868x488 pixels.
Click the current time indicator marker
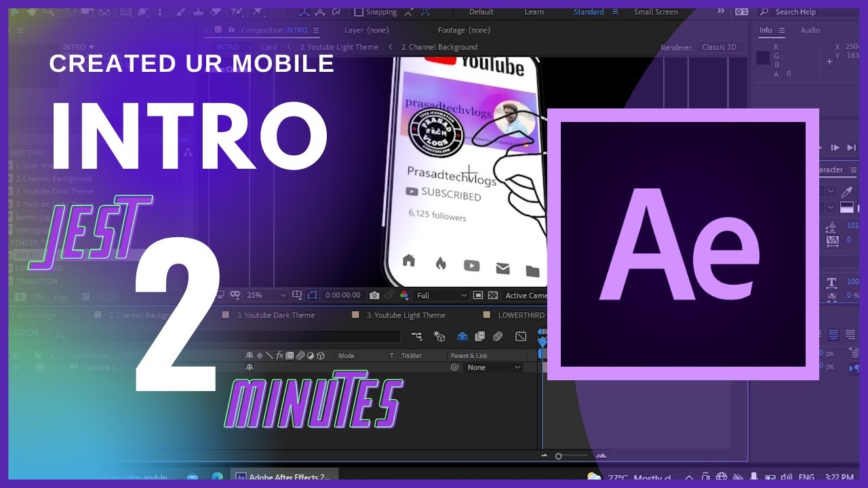tap(542, 341)
